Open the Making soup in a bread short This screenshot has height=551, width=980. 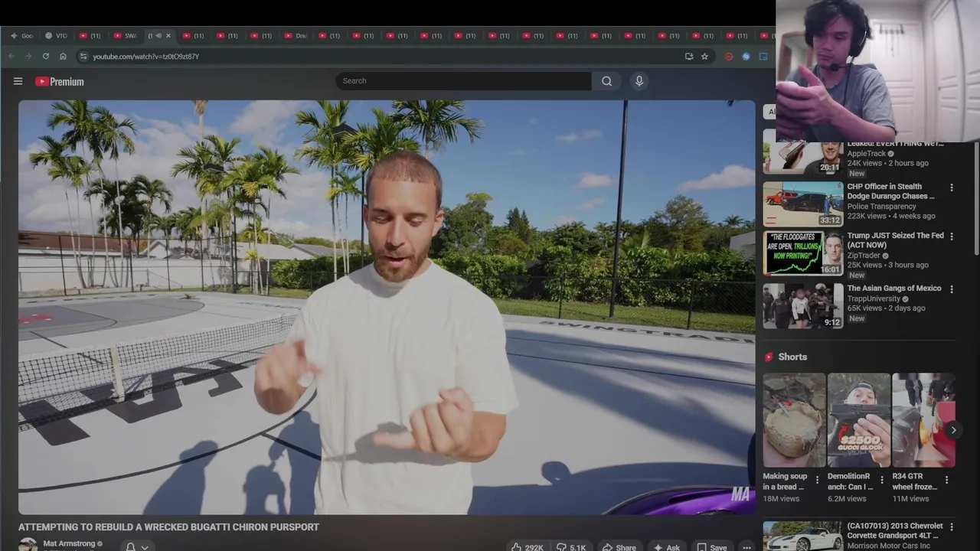794,420
